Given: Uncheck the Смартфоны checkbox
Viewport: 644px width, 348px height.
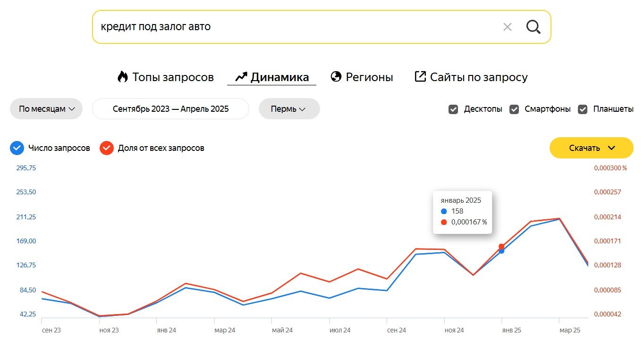Looking at the screenshot, I should (514, 109).
